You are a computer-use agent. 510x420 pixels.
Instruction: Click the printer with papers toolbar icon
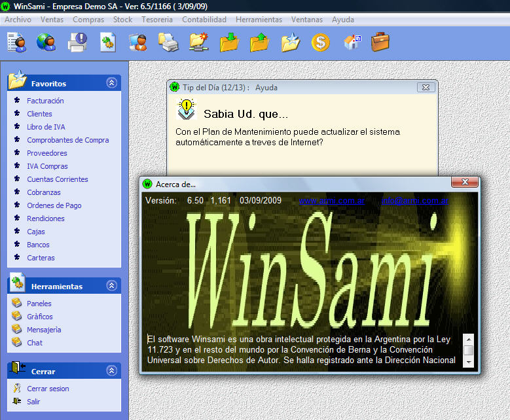(168, 43)
